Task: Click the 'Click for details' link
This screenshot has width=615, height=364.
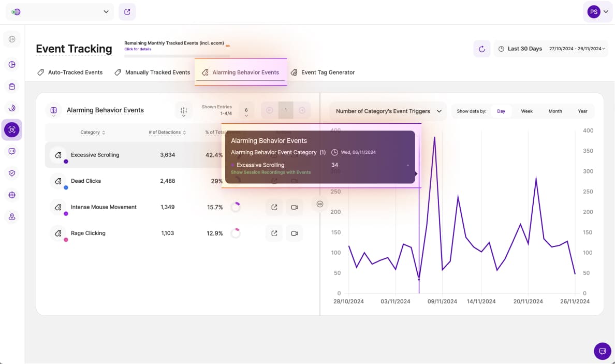Action: 138,49
